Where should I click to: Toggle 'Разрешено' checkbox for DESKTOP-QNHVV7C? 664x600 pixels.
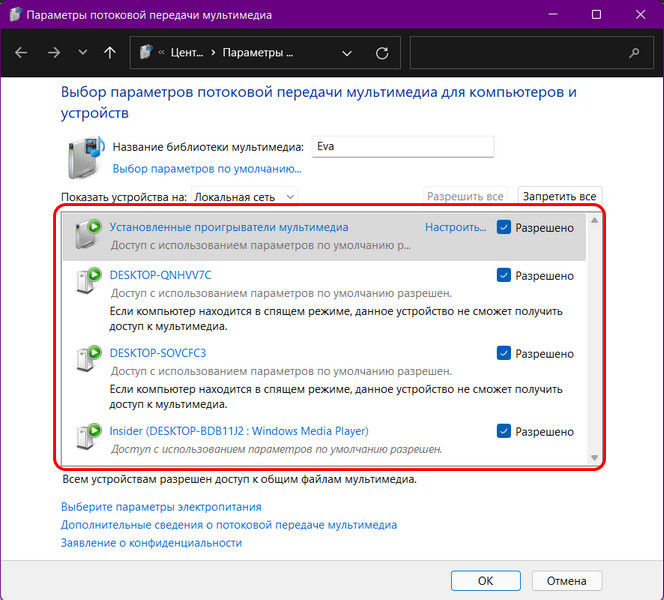pos(504,275)
